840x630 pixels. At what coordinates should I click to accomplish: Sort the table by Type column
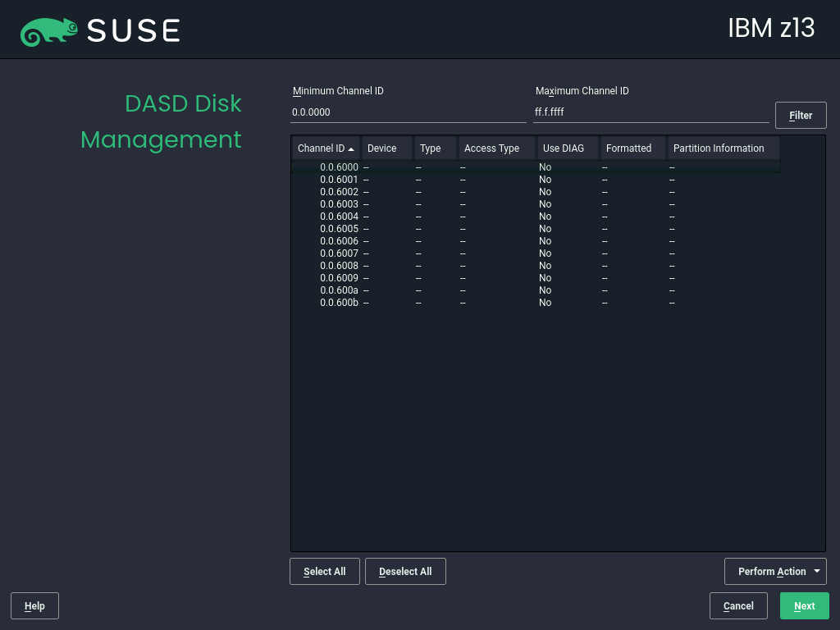(428, 148)
